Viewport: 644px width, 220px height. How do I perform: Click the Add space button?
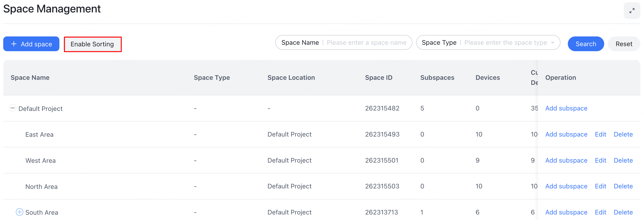pyautogui.click(x=31, y=44)
